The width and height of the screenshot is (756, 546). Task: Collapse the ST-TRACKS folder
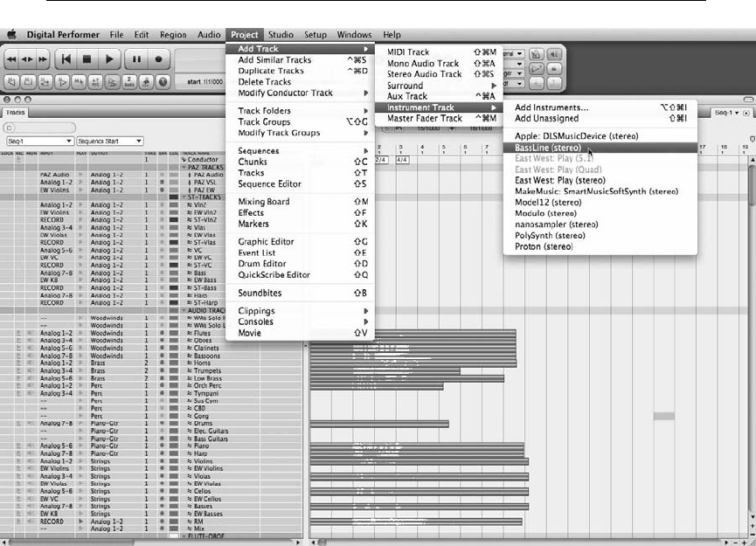(184, 197)
